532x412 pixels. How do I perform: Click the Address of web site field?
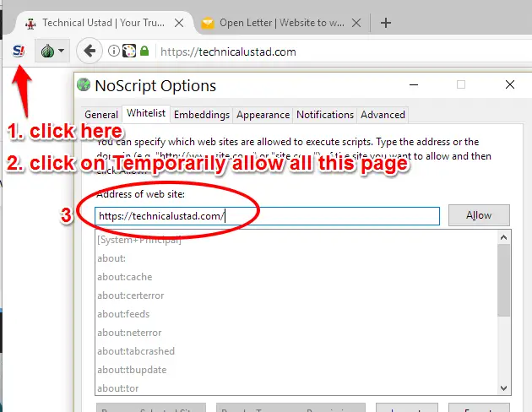tap(268, 216)
